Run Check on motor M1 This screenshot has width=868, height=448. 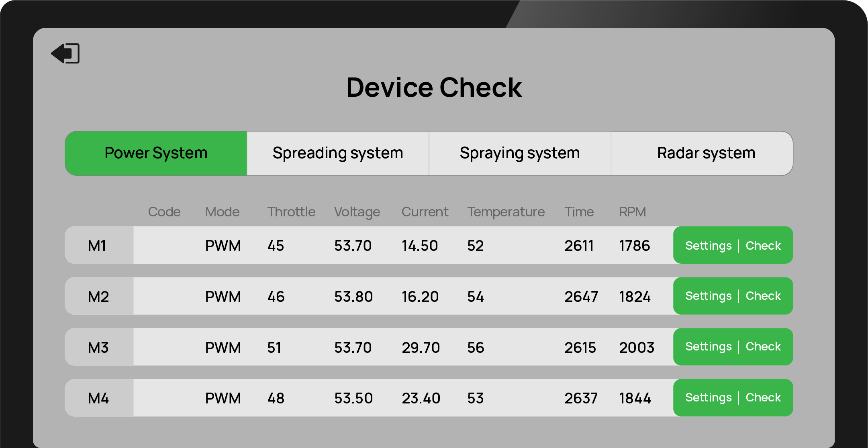pyautogui.click(x=763, y=246)
